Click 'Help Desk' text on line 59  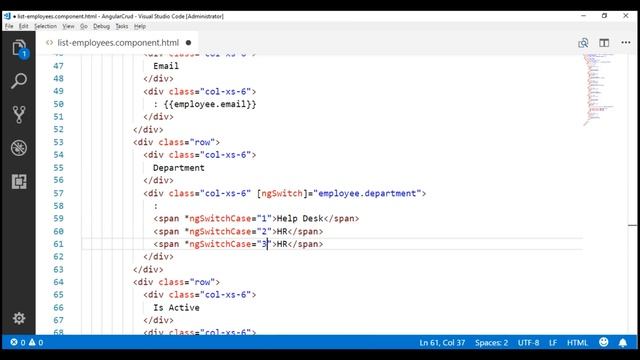300,218
